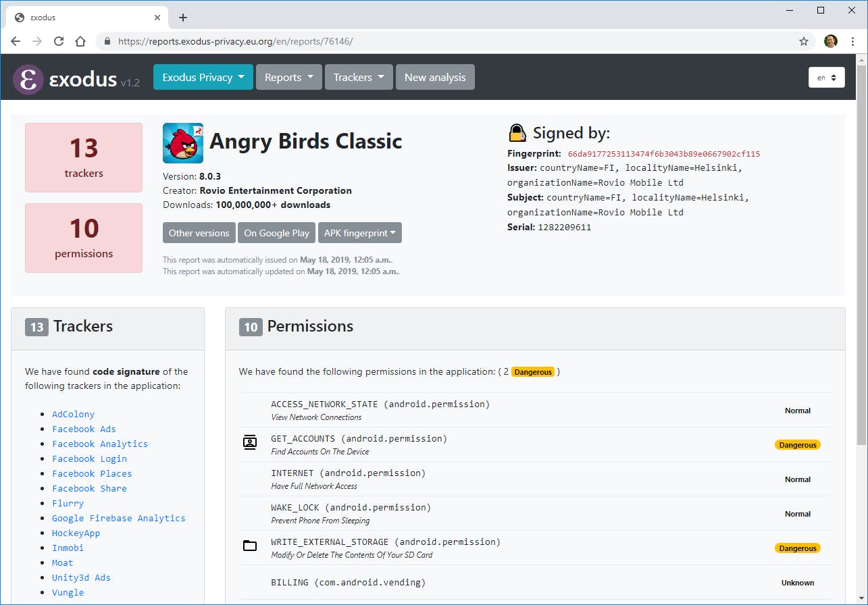
Task: Open the Exodus Privacy dropdown
Action: point(203,77)
